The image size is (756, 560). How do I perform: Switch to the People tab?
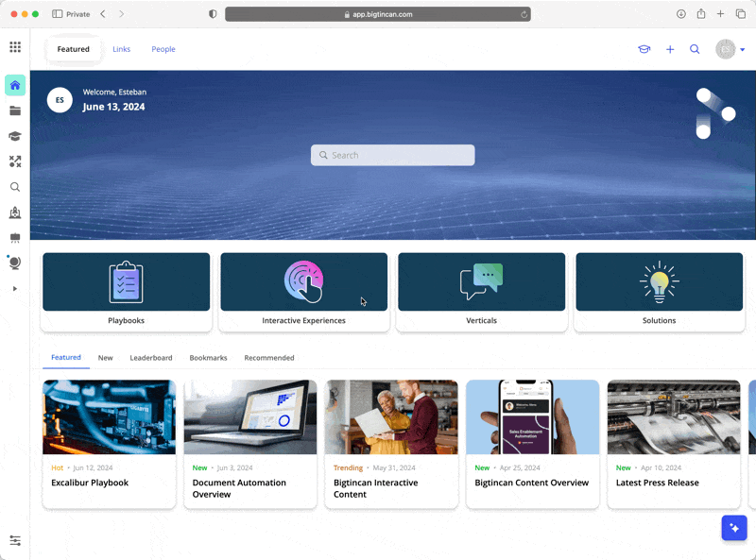pos(163,49)
